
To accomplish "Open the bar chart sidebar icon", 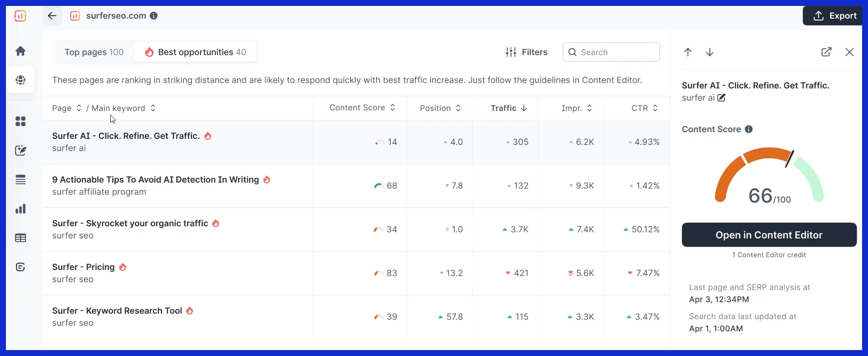I will (21, 209).
